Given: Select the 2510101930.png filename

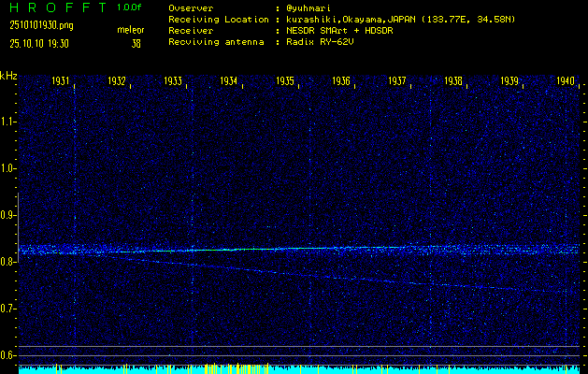Looking at the screenshot, I should click(34, 26).
